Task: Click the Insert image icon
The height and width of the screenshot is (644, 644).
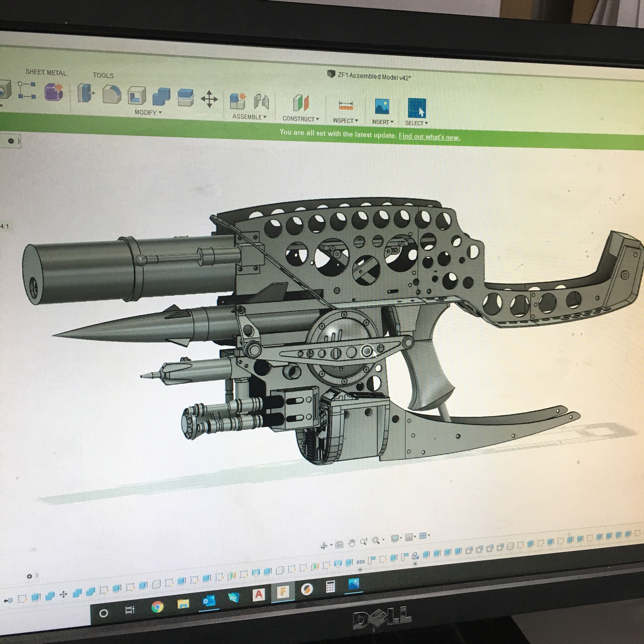Action: (382, 107)
